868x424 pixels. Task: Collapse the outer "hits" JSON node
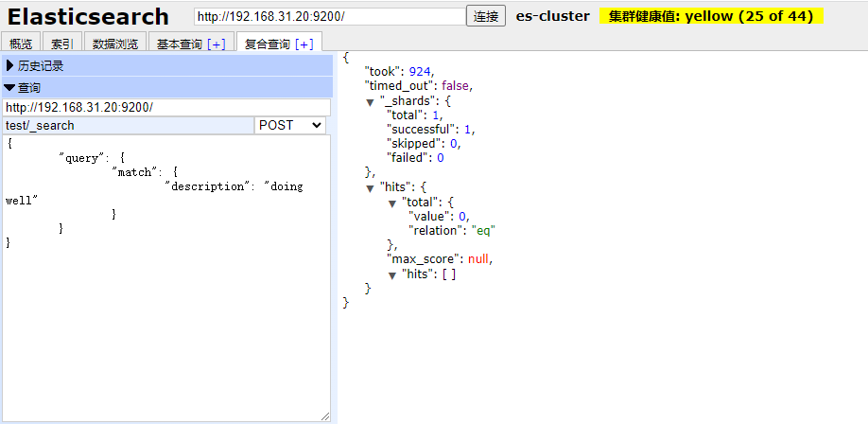(372, 188)
